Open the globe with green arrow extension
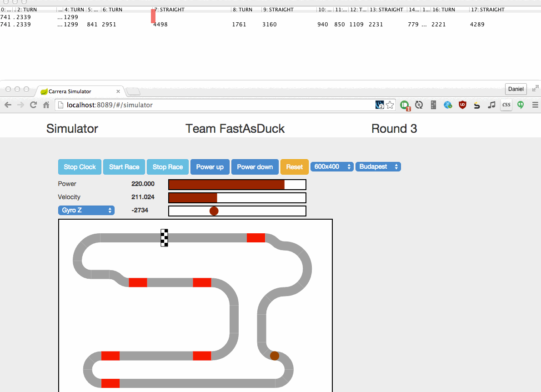The width and height of the screenshot is (541, 392). coord(448,105)
